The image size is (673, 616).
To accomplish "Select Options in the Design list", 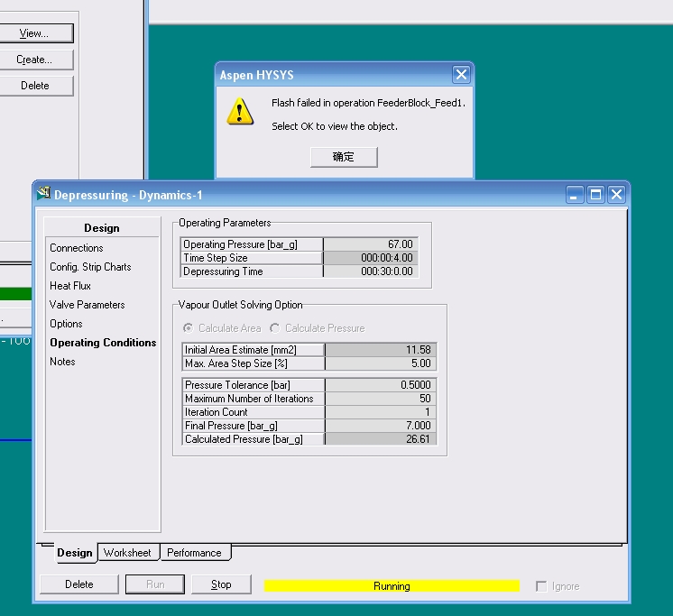I will tap(66, 324).
